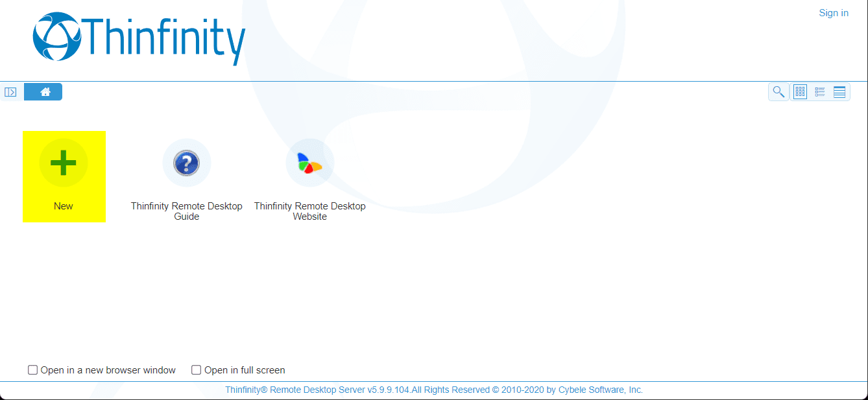Toggle the side panel expand icon

click(10, 92)
